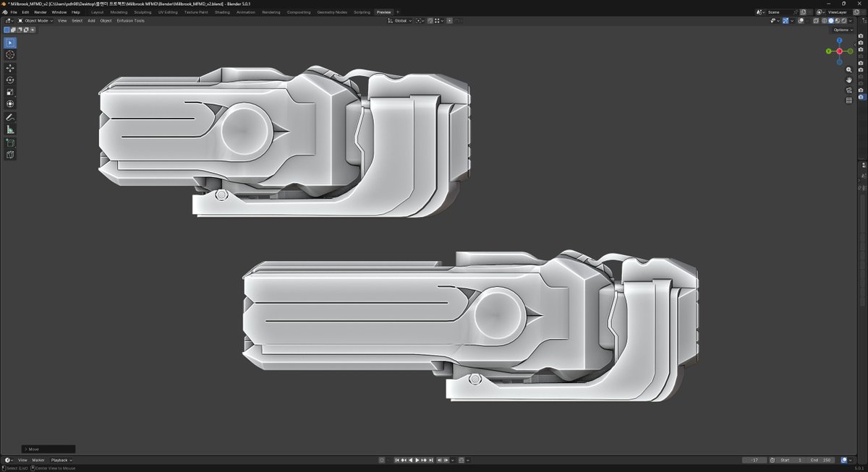Click the Scene name field
Viewport: 868px width, 472px height.
778,12
